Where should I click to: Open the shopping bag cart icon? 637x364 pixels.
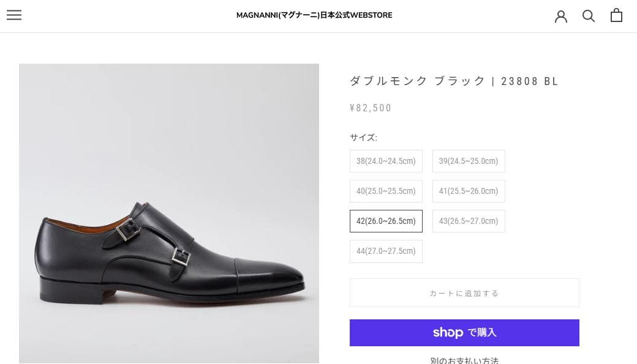pos(616,15)
